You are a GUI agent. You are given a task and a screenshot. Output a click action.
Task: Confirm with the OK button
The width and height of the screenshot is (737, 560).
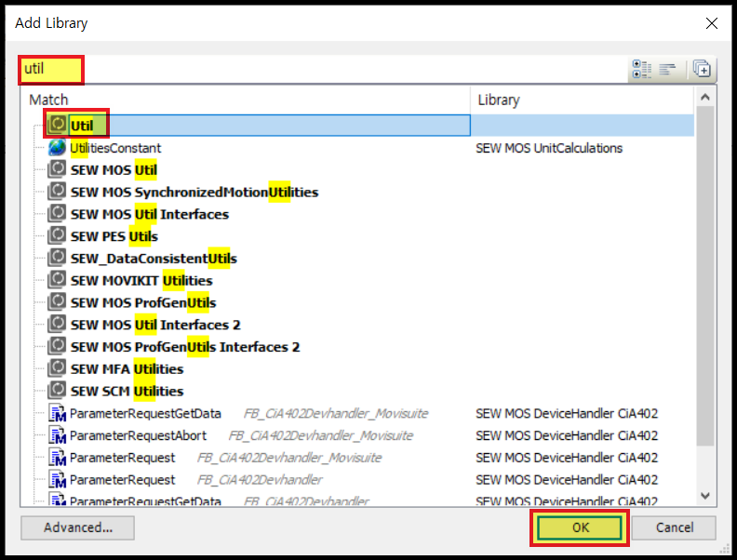(581, 527)
